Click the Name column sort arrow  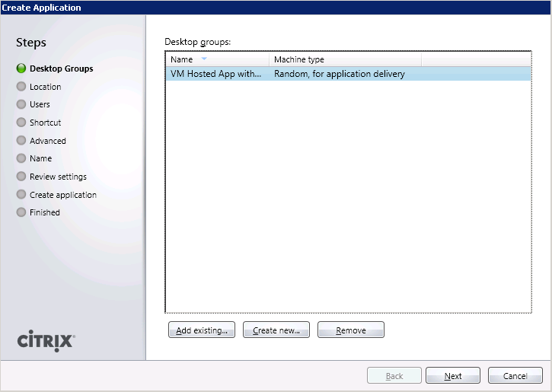204,59
